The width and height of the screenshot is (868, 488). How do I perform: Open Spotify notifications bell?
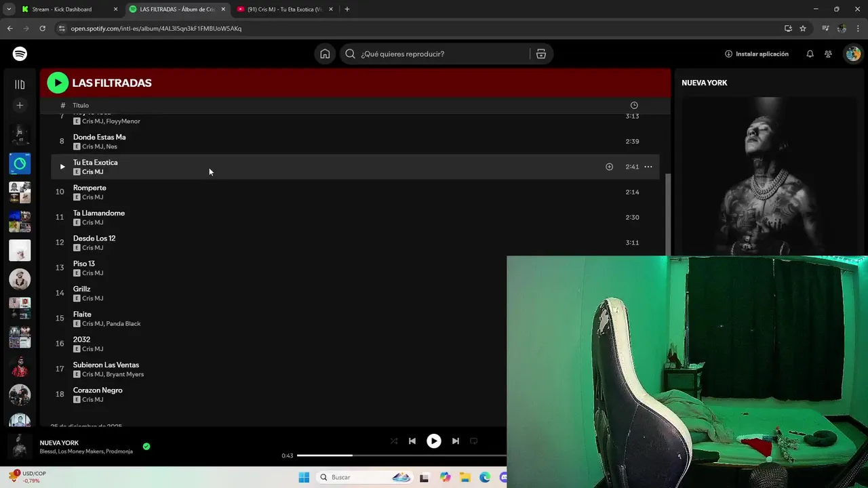(810, 54)
